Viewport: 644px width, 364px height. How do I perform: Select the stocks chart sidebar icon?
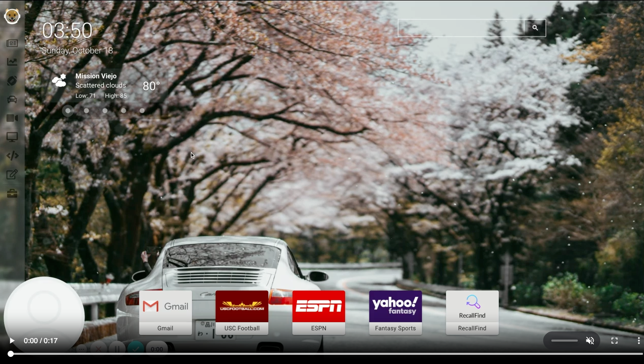click(x=12, y=62)
